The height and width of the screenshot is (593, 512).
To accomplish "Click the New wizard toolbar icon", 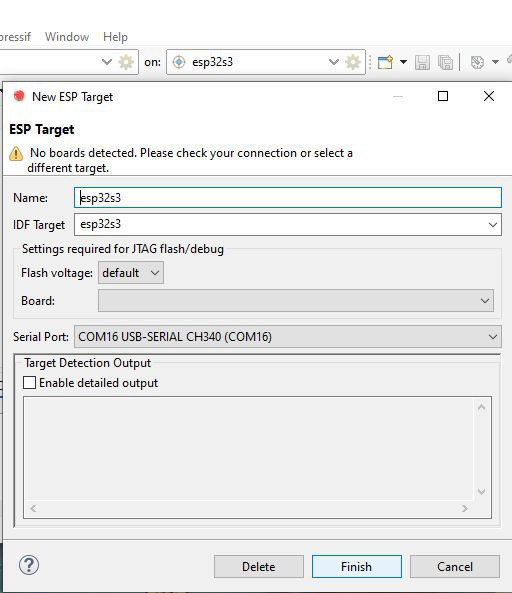I will click(385, 62).
